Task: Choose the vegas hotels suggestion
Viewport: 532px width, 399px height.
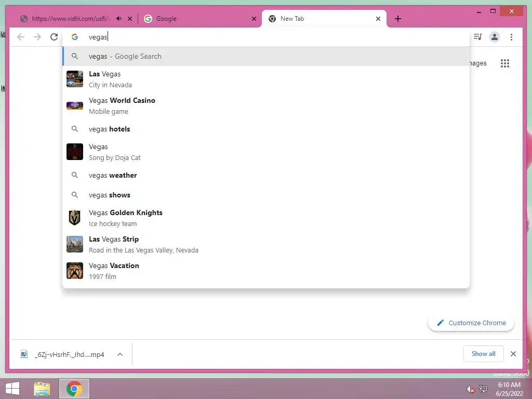Action: click(x=266, y=129)
